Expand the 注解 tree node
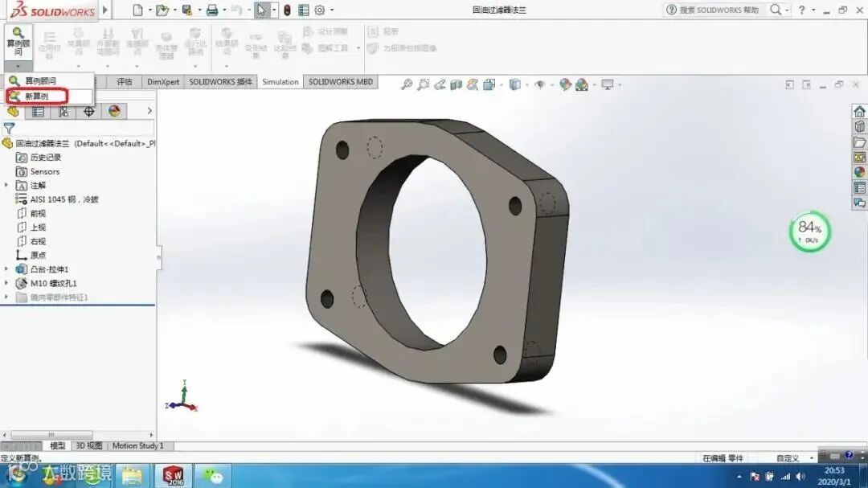 click(x=6, y=185)
